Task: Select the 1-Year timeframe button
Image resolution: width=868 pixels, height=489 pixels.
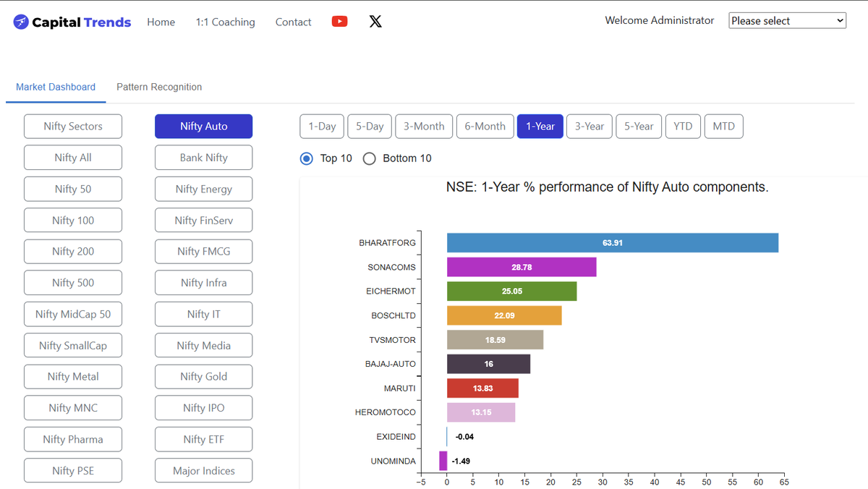Action: pyautogui.click(x=540, y=126)
